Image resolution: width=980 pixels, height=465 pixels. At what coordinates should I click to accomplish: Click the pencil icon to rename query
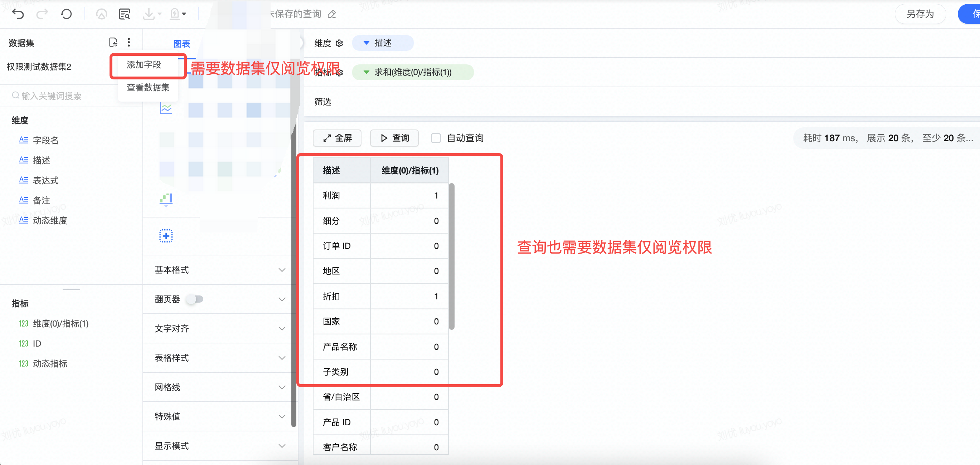tap(332, 14)
